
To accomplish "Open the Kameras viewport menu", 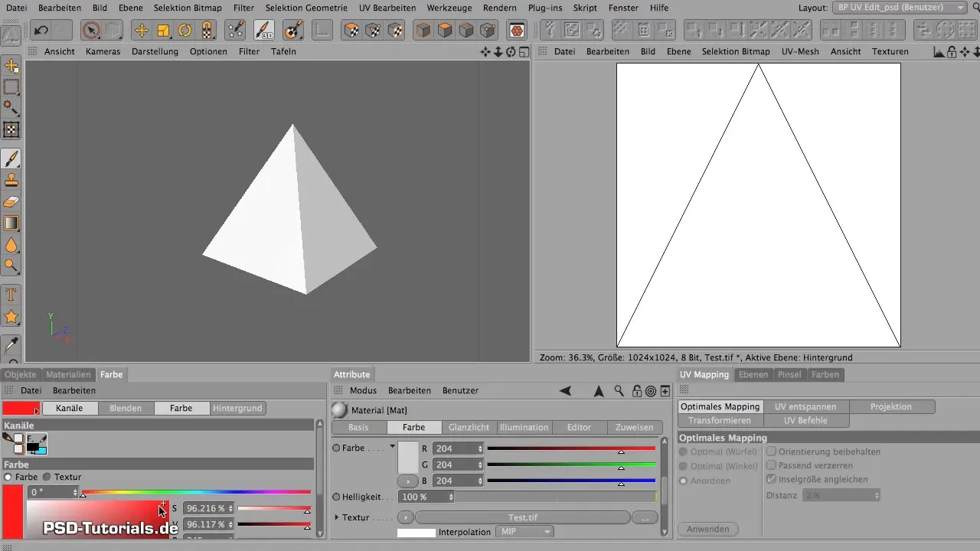I will coord(103,51).
